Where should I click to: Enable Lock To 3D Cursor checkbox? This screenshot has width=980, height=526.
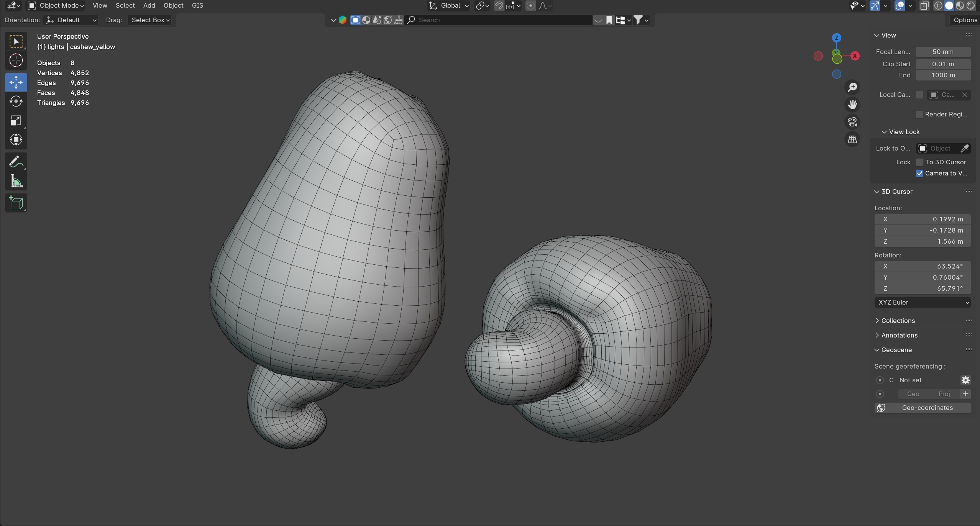tap(919, 162)
